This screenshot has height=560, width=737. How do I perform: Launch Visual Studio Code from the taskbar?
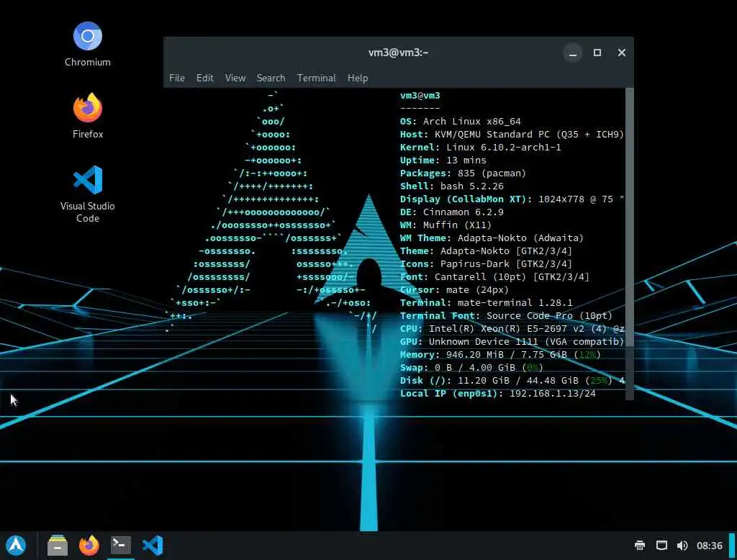pyautogui.click(x=153, y=546)
